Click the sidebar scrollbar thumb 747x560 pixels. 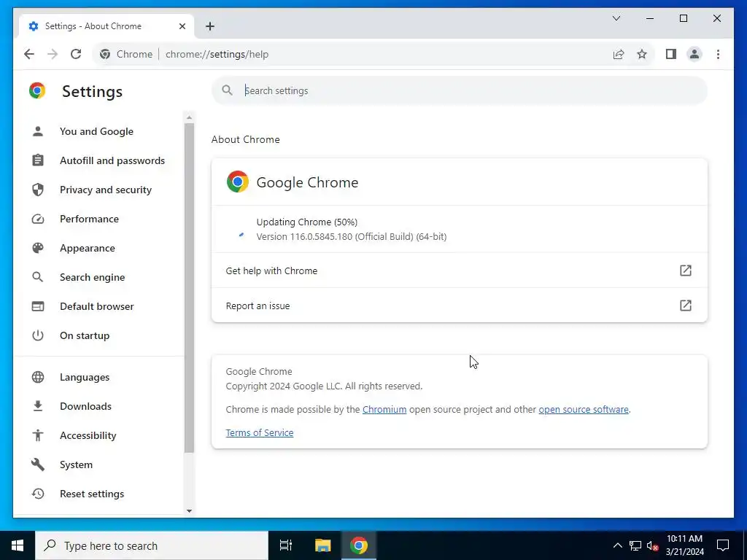(x=189, y=288)
